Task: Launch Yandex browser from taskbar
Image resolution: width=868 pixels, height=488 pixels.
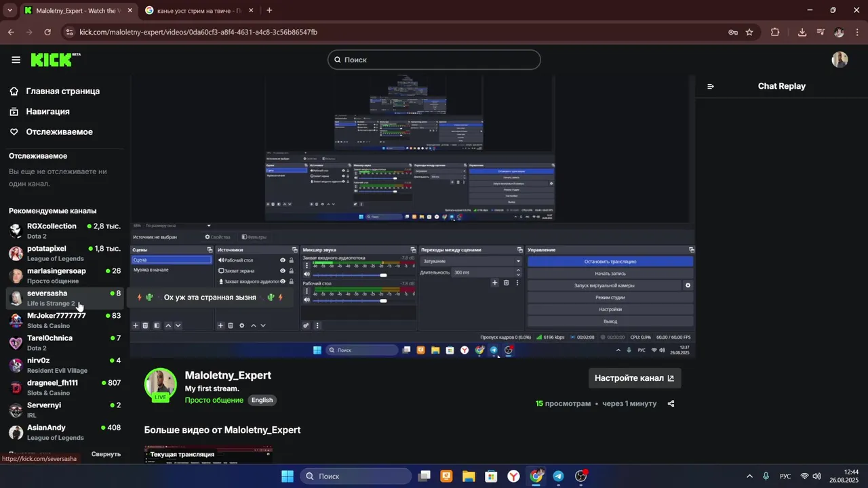Action: click(x=514, y=476)
